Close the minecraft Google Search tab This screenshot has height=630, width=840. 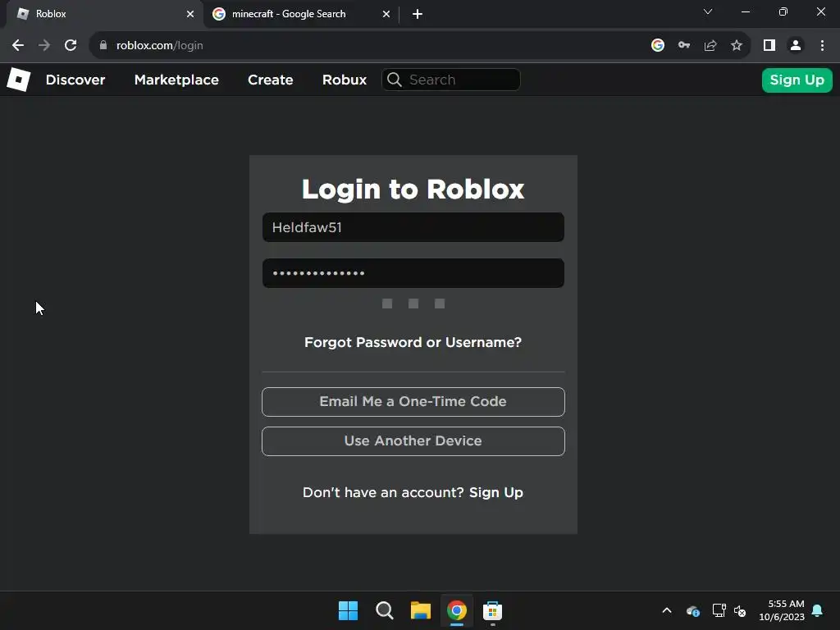pyautogui.click(x=386, y=14)
